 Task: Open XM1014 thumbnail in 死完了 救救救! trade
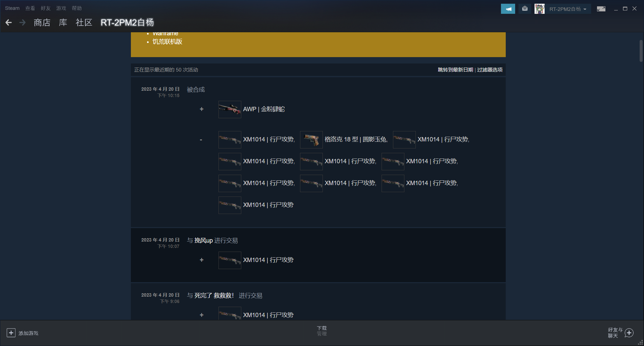(230, 313)
